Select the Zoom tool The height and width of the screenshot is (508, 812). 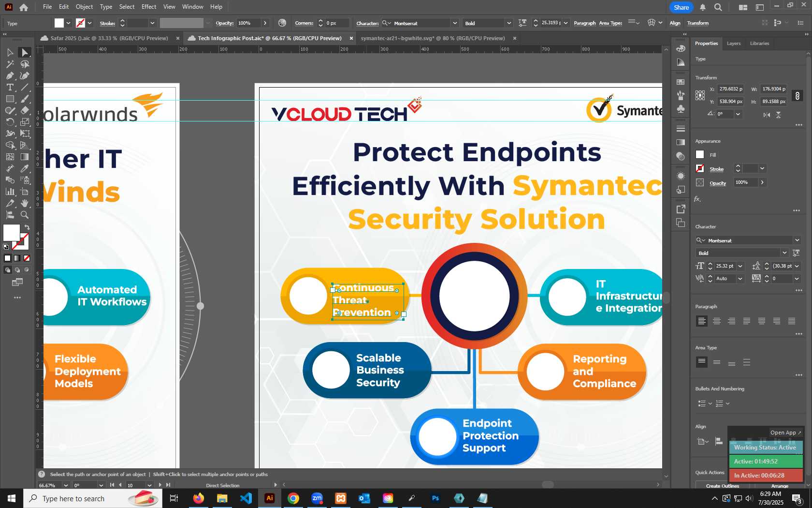pyautogui.click(x=25, y=215)
